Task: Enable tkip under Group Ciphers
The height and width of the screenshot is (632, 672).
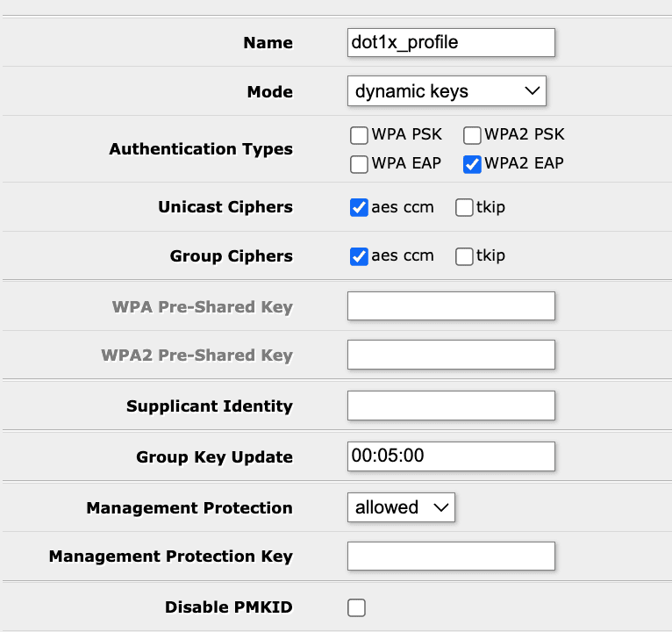Action: click(464, 256)
